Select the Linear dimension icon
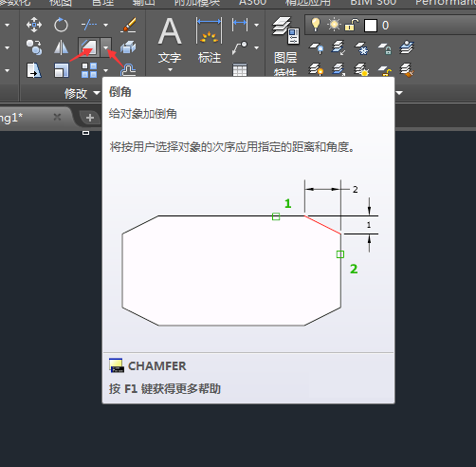This screenshot has width=476, height=467. [x=240, y=25]
